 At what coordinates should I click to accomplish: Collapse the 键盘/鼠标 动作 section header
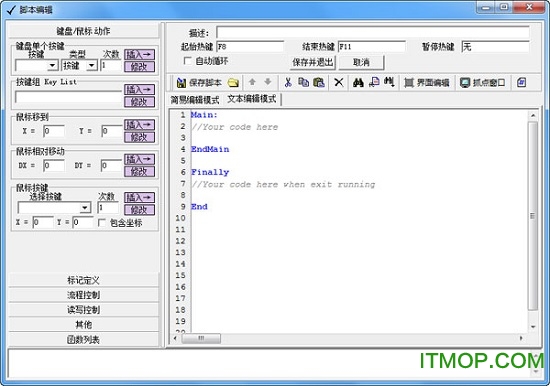click(83, 31)
